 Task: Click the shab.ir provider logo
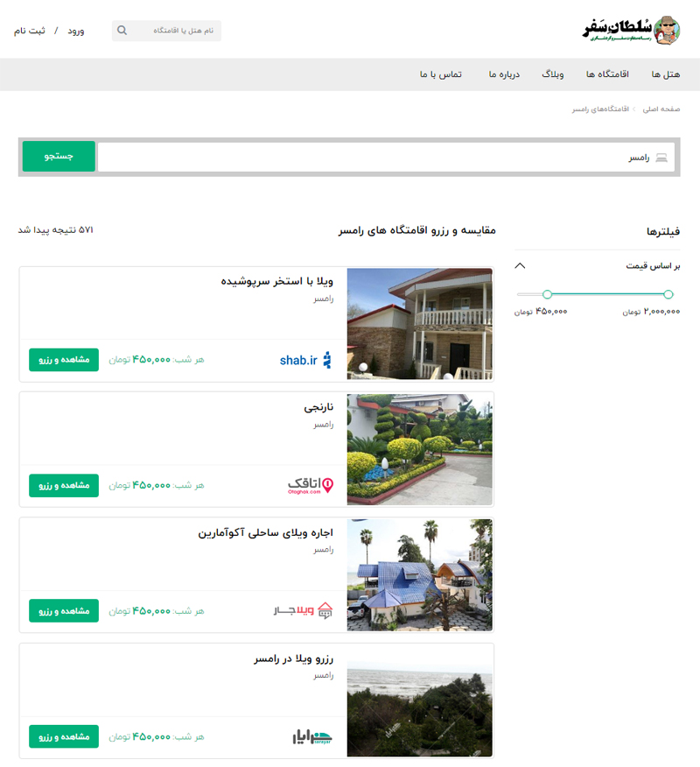click(x=305, y=359)
